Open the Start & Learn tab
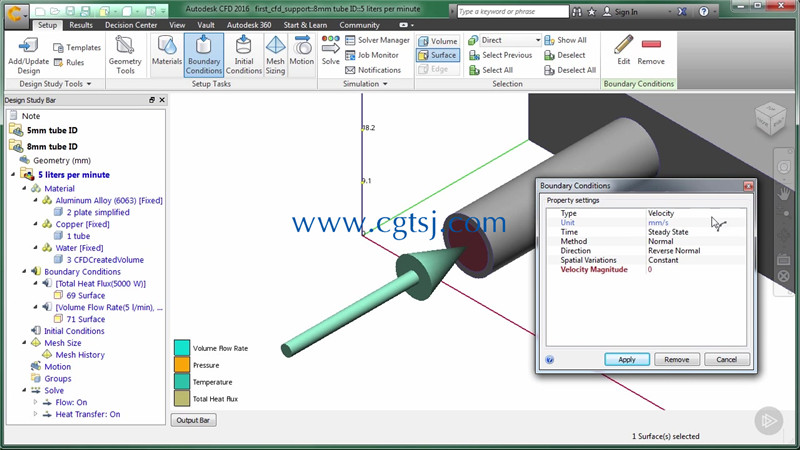The image size is (800, 450). click(x=305, y=25)
